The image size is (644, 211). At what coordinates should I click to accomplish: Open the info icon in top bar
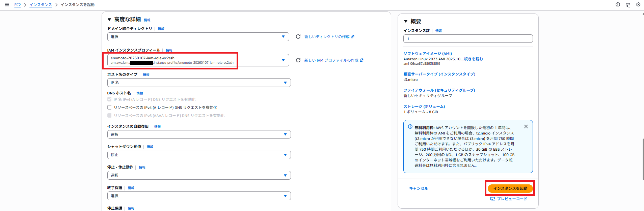(x=618, y=5)
